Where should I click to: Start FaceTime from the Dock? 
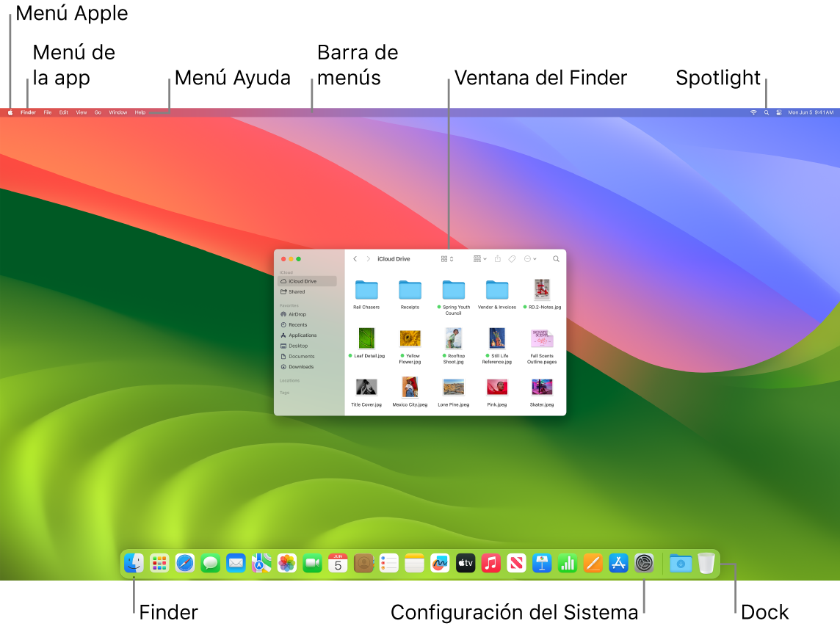pyautogui.click(x=312, y=564)
